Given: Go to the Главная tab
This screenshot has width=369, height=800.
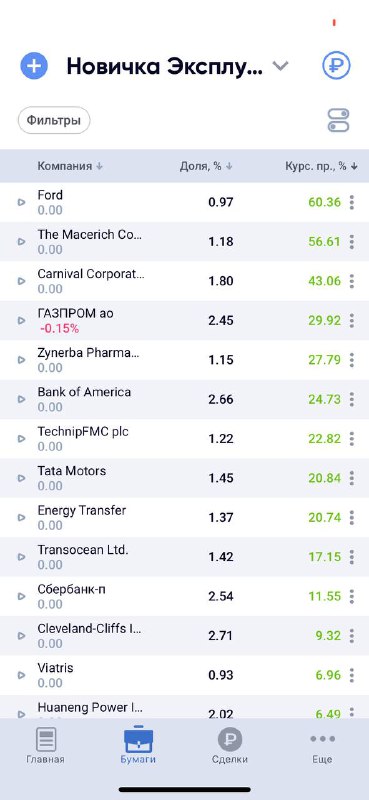Looking at the screenshot, I should [x=45, y=745].
